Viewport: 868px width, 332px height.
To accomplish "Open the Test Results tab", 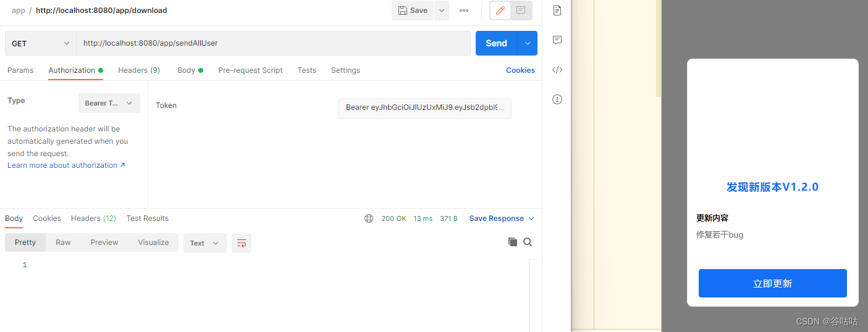I will [148, 218].
